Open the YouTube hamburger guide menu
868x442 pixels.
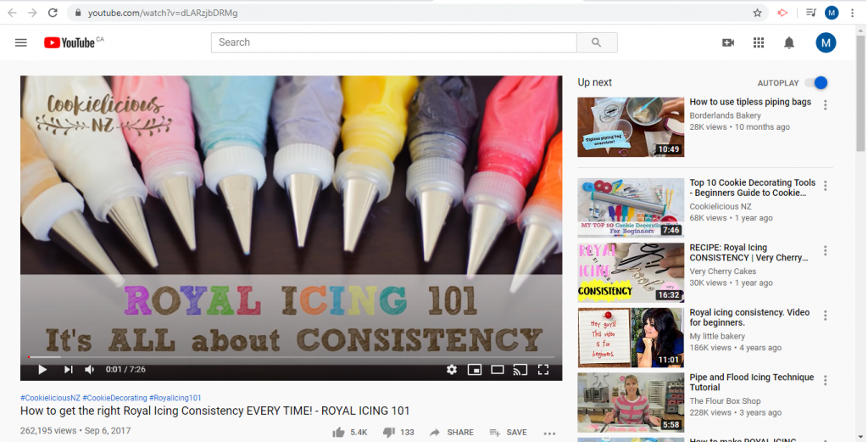21,42
